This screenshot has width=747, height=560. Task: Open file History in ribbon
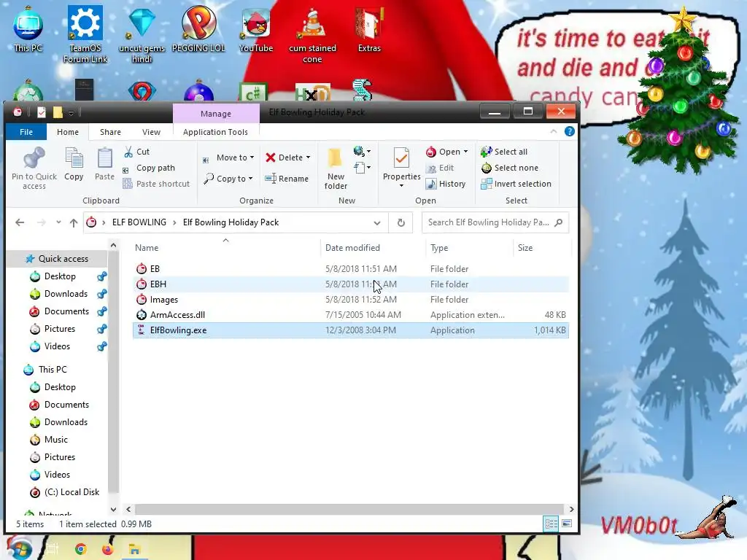446,184
